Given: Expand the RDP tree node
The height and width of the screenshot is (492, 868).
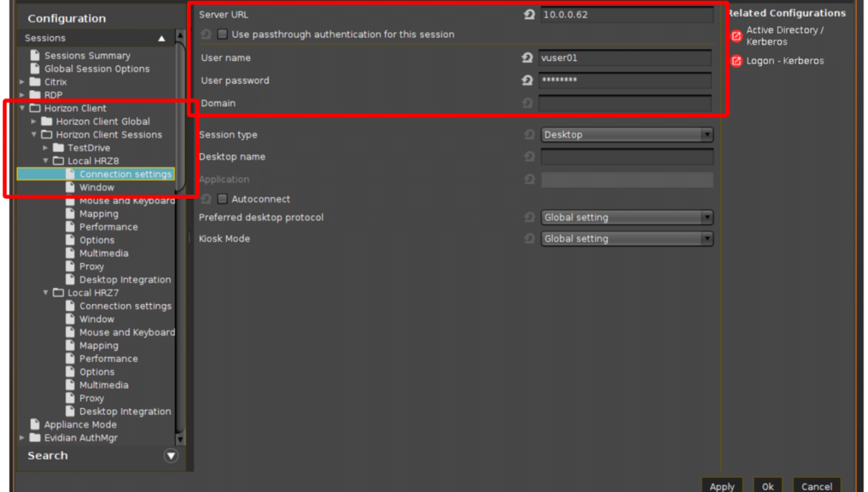Looking at the screenshot, I should point(22,95).
